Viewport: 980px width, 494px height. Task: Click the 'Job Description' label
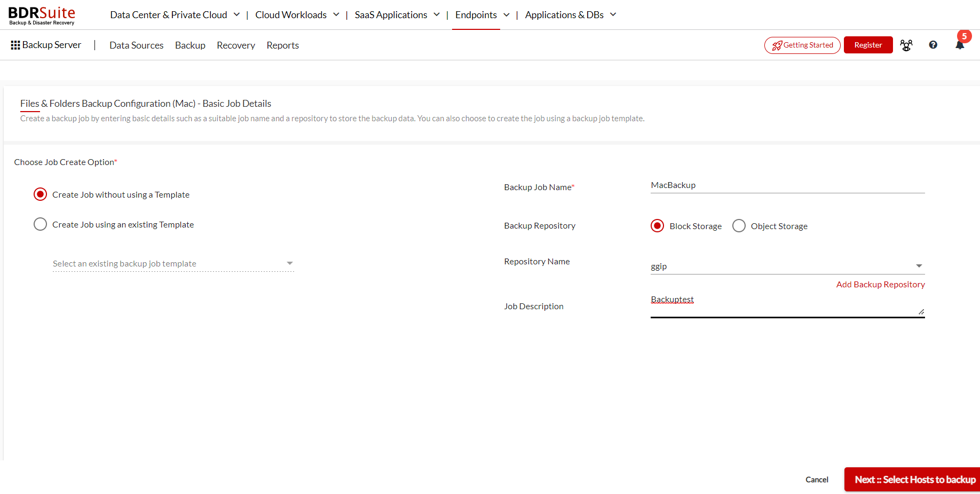534,307
